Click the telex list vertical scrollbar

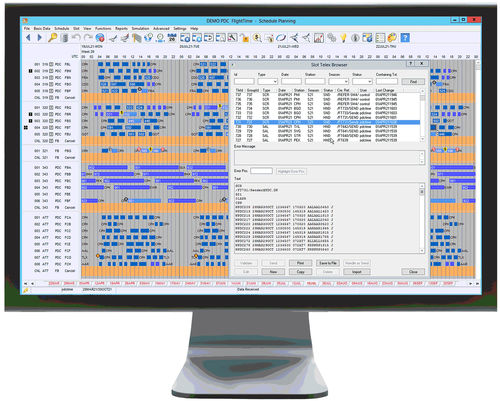click(422, 115)
